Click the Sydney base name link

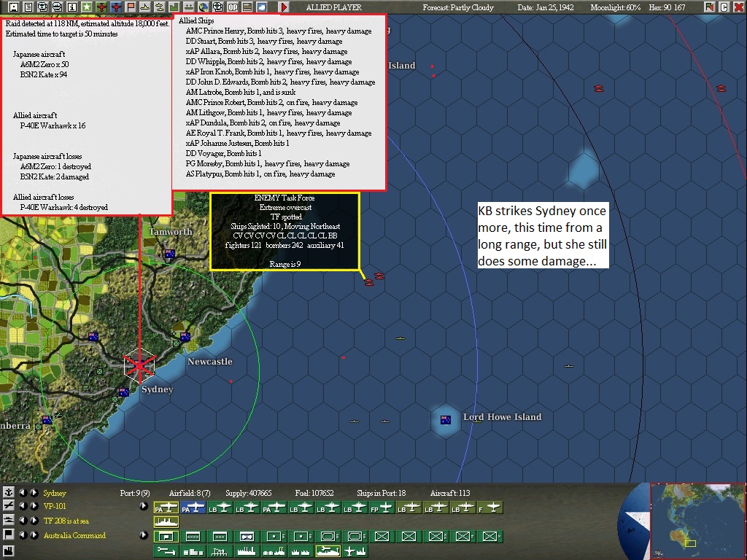pos(55,493)
